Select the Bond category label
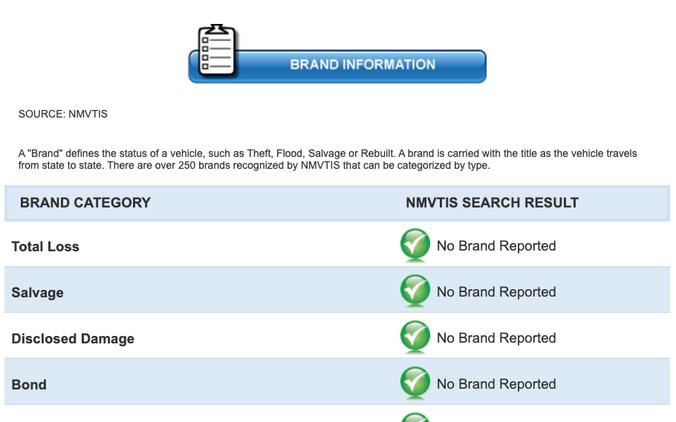This screenshot has width=676, height=422. click(x=29, y=384)
